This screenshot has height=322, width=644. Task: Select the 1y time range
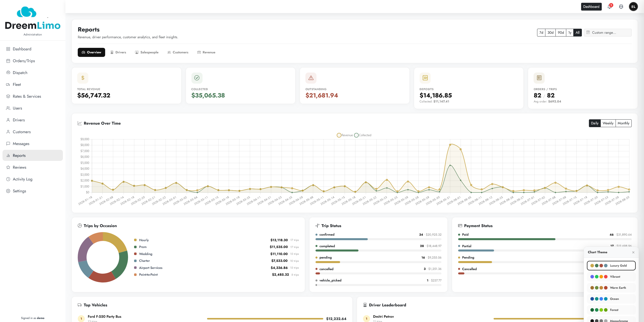tap(570, 32)
